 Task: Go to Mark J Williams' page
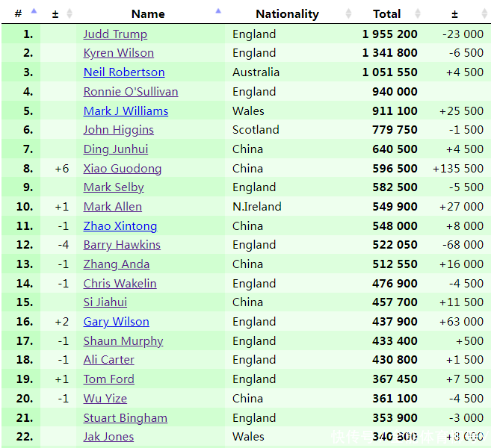tap(126, 111)
